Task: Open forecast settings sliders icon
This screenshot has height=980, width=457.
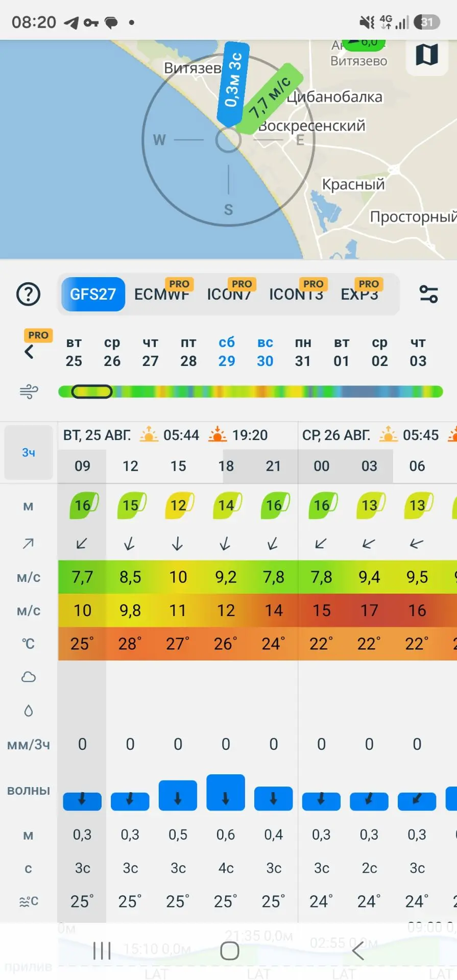Action: pyautogui.click(x=428, y=295)
